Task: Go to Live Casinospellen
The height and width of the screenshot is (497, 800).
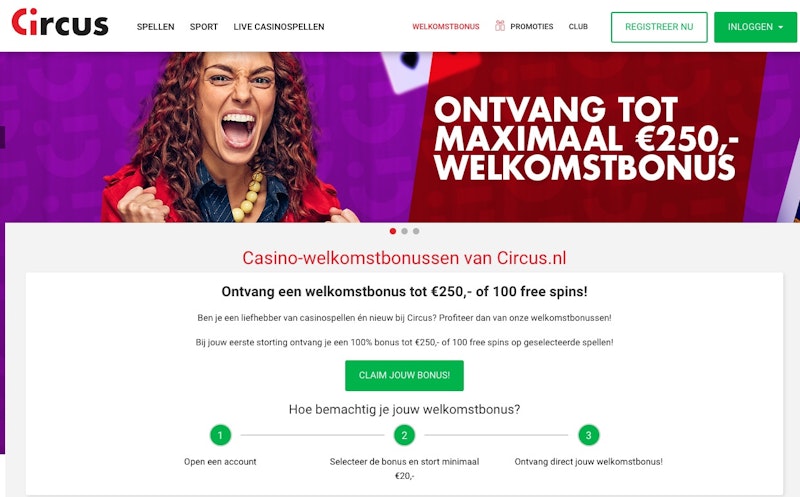Action: pos(279,27)
